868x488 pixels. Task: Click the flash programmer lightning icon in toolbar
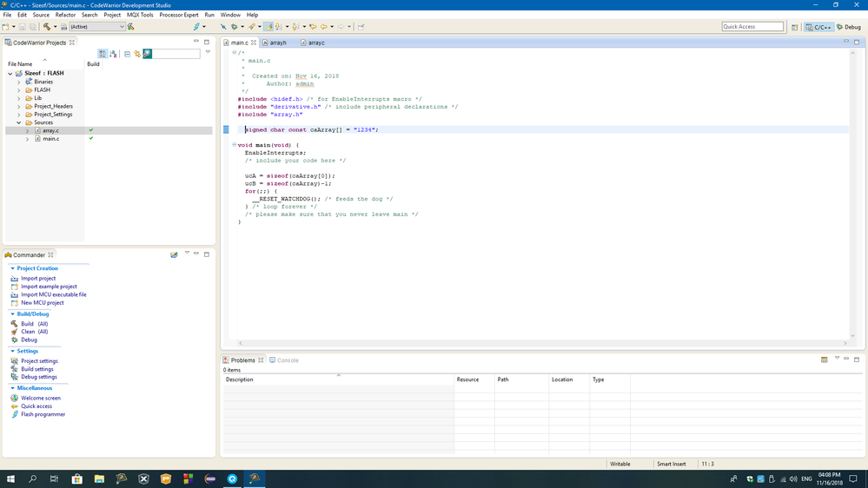[x=196, y=27]
